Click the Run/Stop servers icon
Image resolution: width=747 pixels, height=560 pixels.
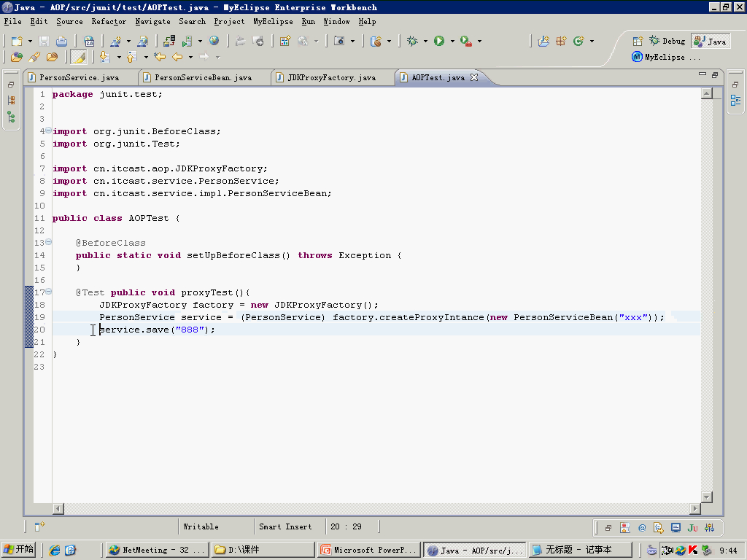[187, 41]
